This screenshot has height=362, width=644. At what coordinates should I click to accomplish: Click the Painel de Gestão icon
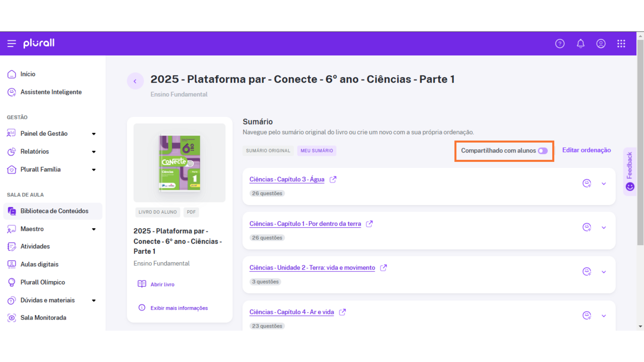coord(11,133)
